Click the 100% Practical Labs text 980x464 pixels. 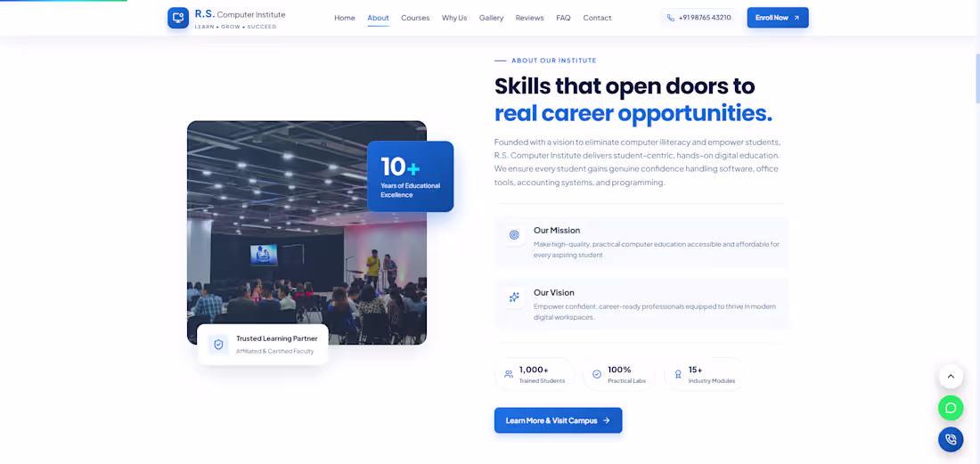tap(626, 375)
